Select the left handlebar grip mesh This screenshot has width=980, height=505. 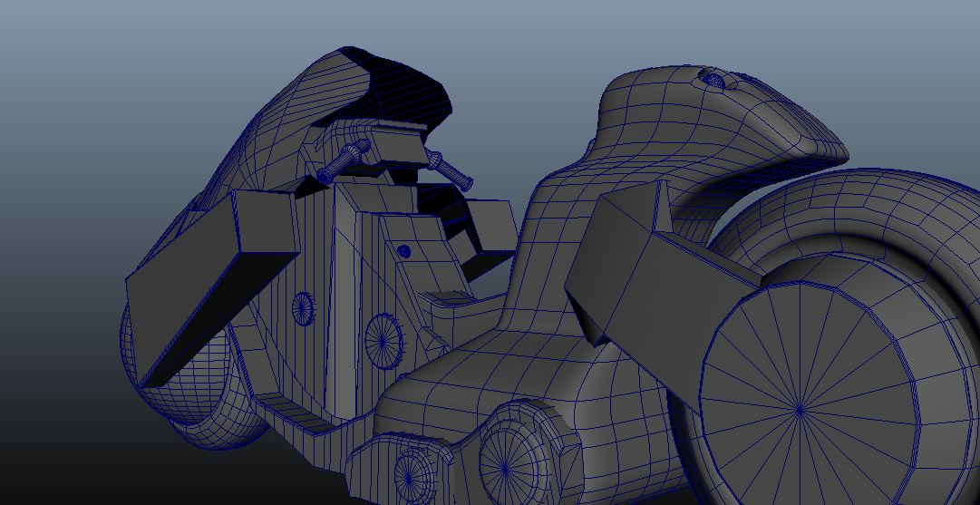[343, 162]
